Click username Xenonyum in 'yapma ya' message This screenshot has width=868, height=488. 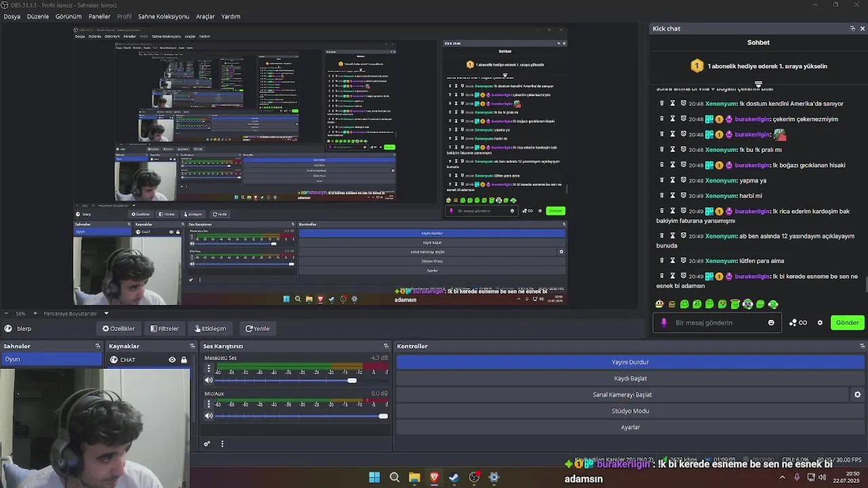pyautogui.click(x=721, y=180)
